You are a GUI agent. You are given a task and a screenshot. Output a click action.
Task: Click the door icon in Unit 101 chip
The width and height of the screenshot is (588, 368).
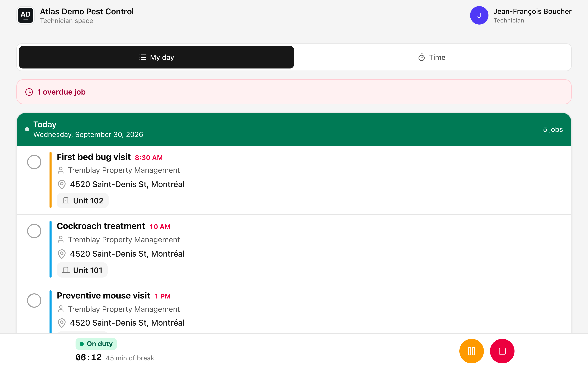[66, 270]
